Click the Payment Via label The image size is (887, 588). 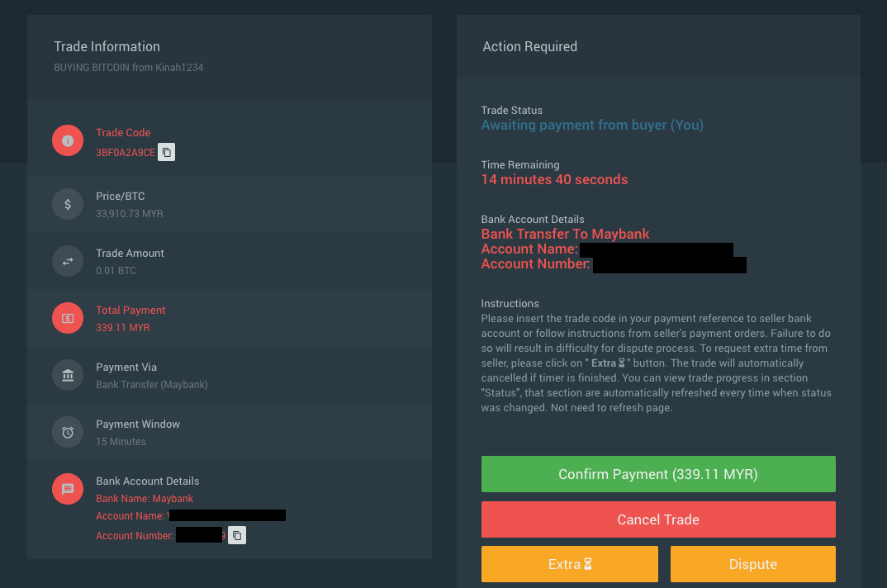pos(126,367)
